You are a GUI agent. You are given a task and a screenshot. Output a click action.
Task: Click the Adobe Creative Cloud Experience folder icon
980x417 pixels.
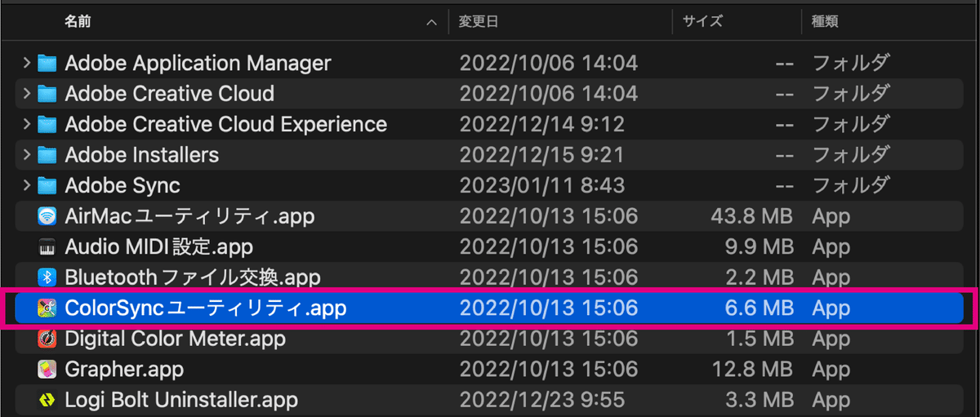47,125
